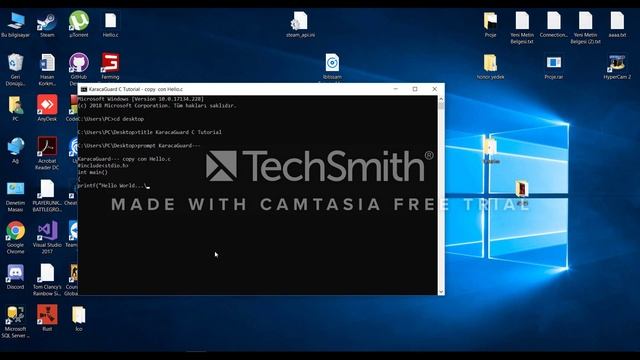The width and height of the screenshot is (640, 360).
Task: Select the Connection text file icon
Action: click(x=553, y=25)
